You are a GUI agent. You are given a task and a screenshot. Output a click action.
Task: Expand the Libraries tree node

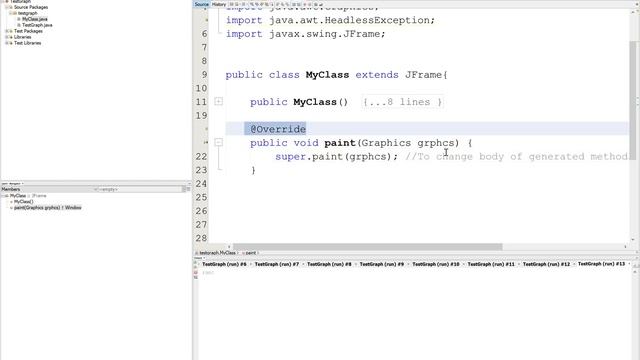tap(6, 37)
